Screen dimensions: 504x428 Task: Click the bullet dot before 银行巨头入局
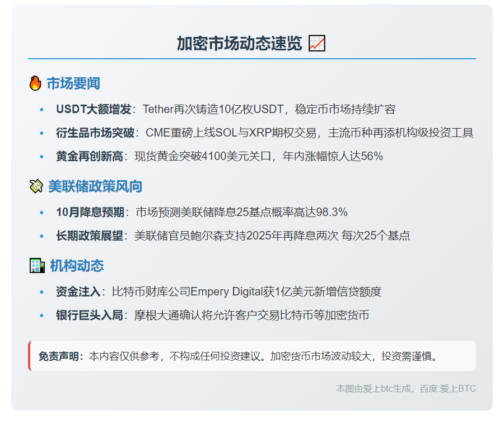point(42,316)
